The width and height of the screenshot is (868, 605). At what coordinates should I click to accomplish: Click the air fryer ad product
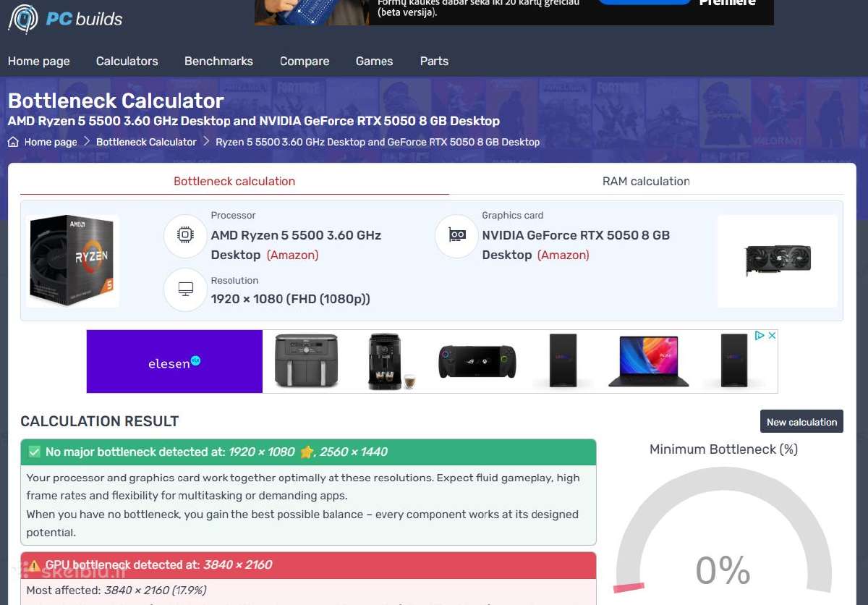pos(307,360)
